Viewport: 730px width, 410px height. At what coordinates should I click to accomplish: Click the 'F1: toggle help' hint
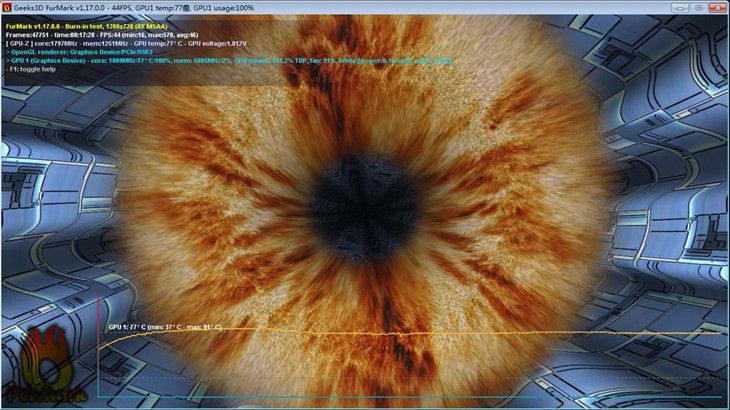(32, 69)
